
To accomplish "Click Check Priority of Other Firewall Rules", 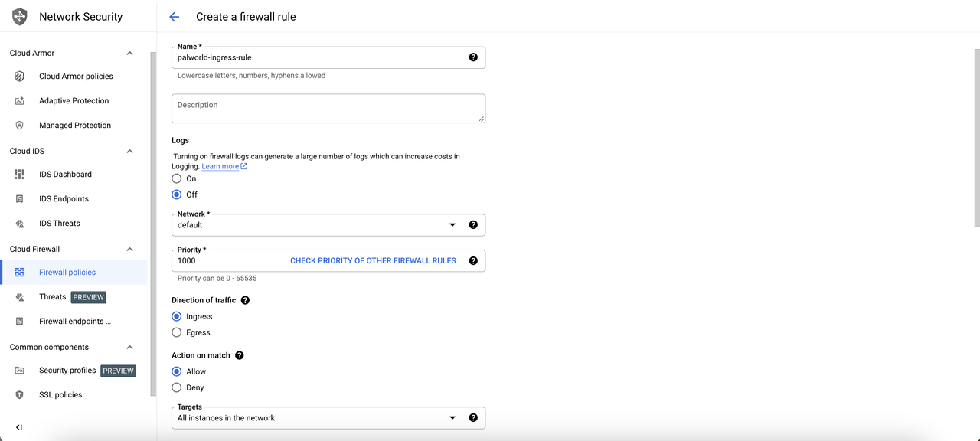I will click(373, 260).
